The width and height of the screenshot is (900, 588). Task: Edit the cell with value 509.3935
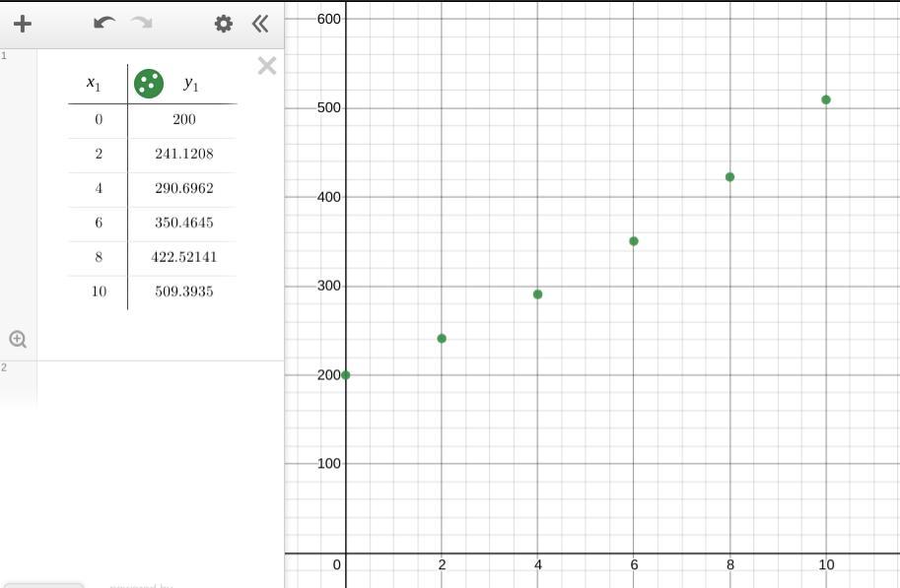pos(183,292)
